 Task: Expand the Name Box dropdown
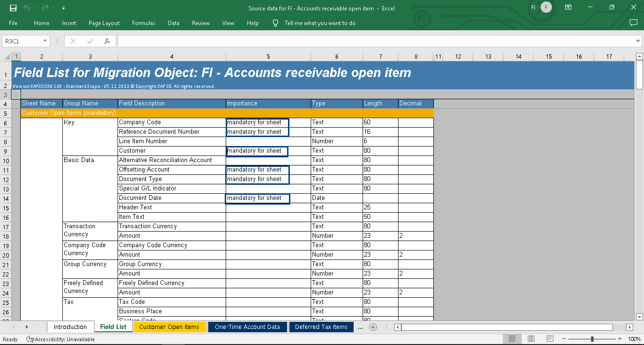(x=45, y=41)
